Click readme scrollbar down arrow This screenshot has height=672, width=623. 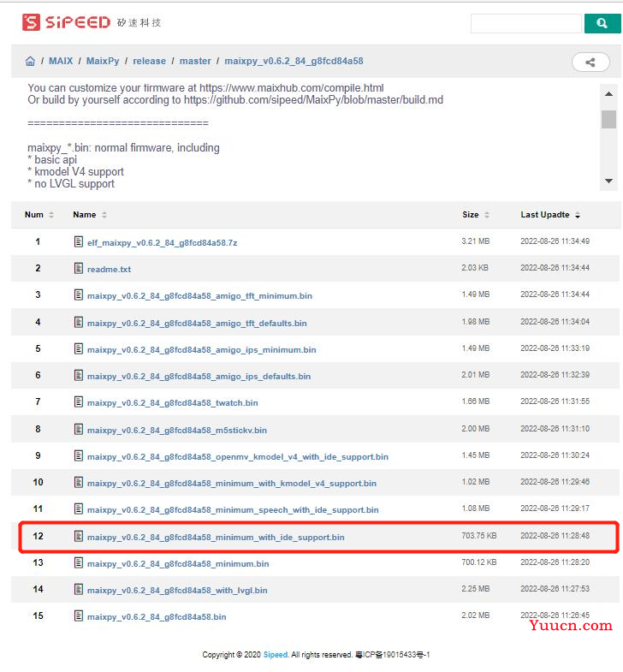[x=608, y=181]
